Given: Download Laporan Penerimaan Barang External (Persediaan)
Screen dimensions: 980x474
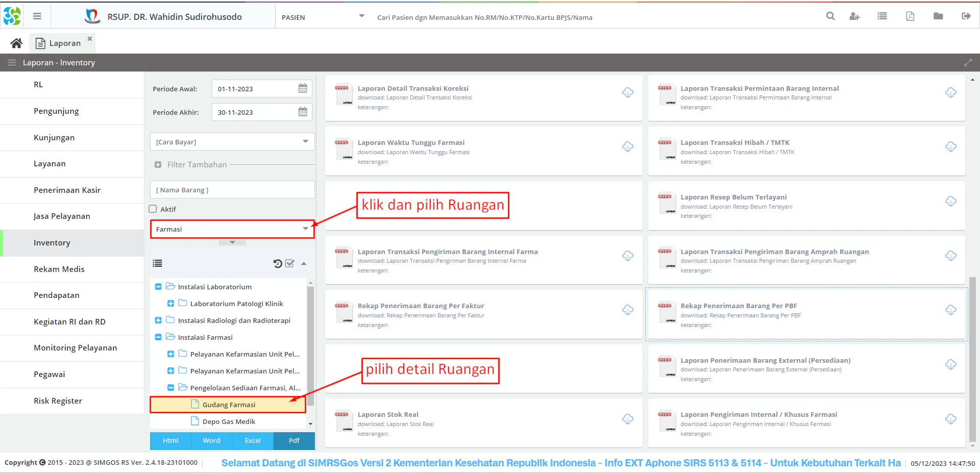Looking at the screenshot, I should tap(950, 364).
